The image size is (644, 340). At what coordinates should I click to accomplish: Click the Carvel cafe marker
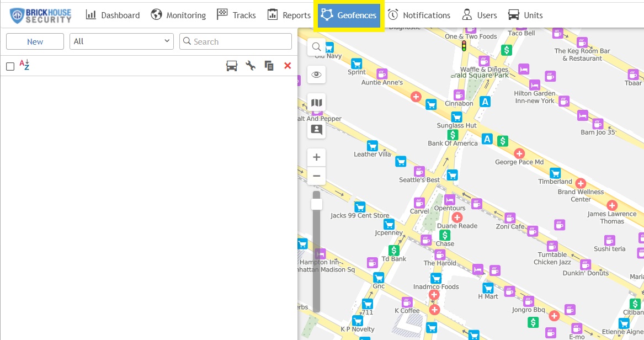point(419,203)
